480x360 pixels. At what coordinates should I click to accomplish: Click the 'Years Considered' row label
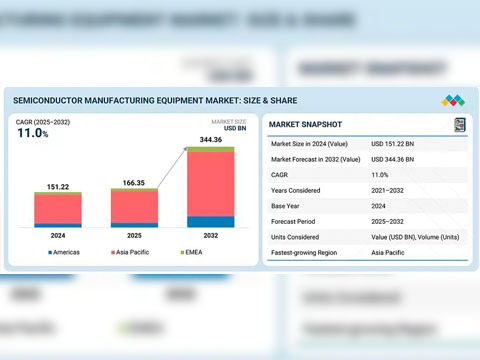pyautogui.click(x=296, y=191)
